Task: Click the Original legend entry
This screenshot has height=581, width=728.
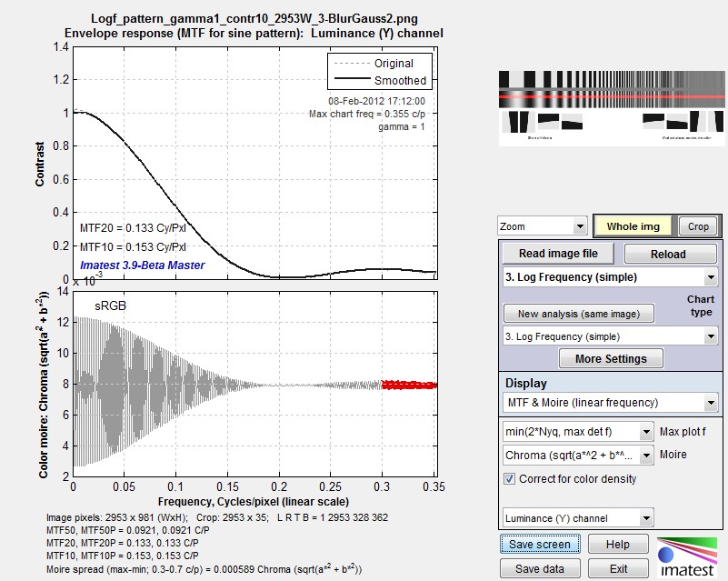Action: point(374,63)
